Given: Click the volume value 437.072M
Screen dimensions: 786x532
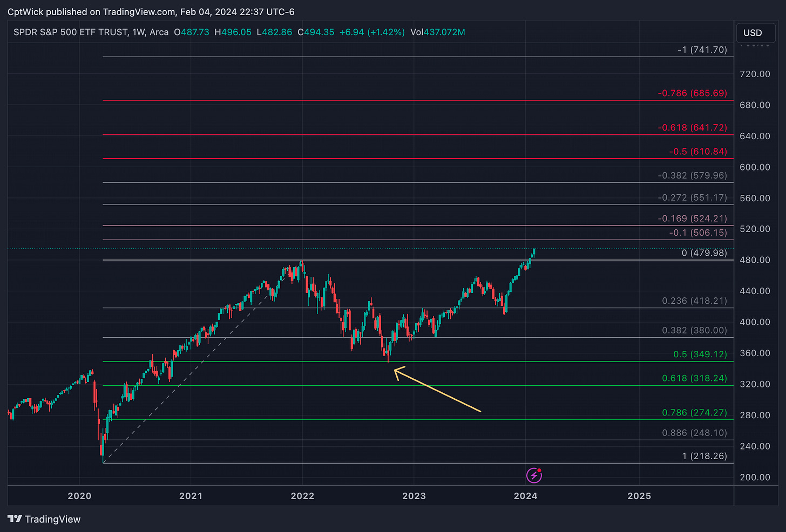Looking at the screenshot, I should (x=444, y=32).
